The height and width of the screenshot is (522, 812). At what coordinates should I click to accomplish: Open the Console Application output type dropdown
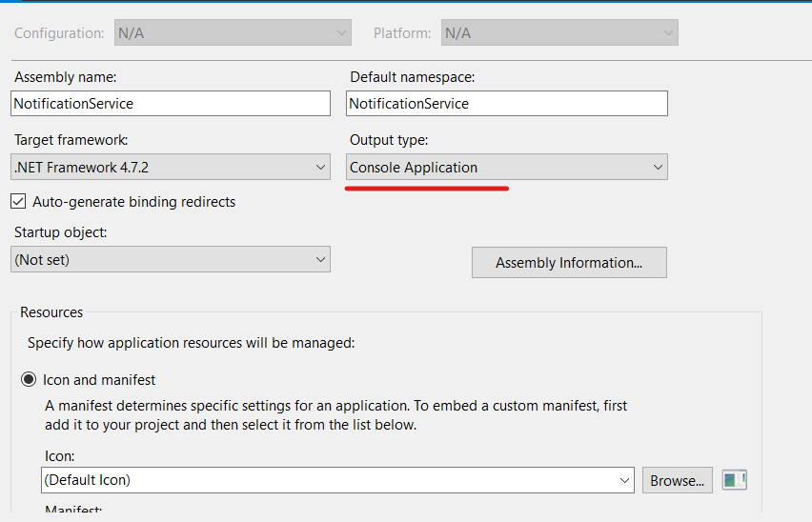click(x=507, y=167)
